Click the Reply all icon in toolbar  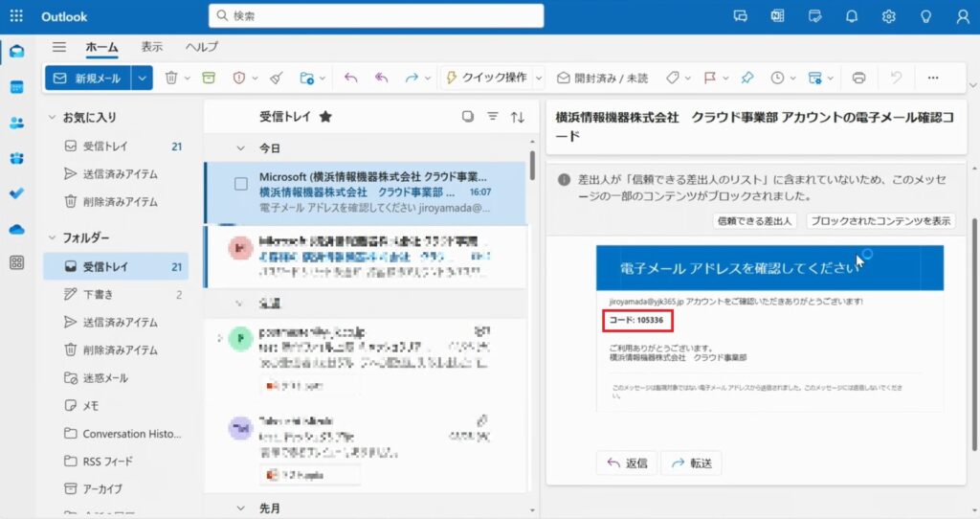coord(381,79)
